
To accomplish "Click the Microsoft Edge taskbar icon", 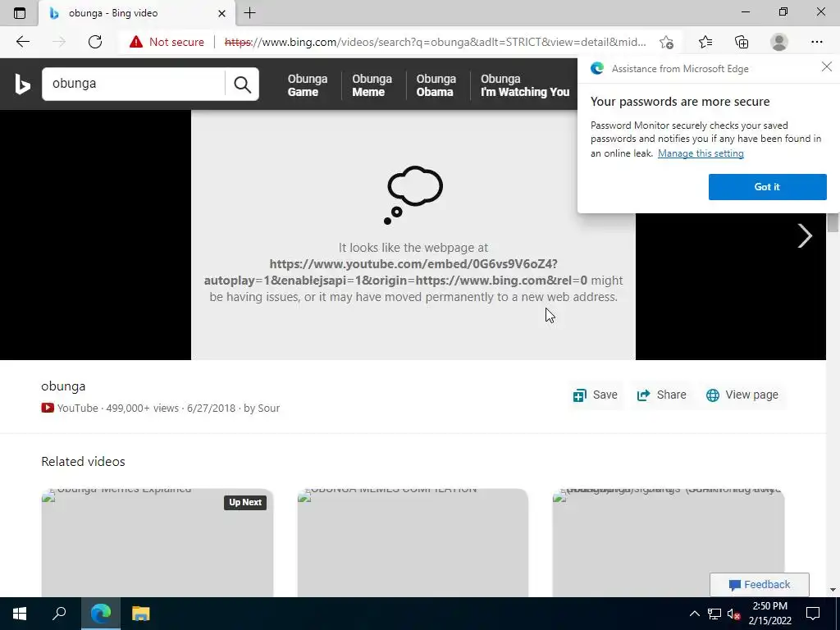I will coord(100,614).
